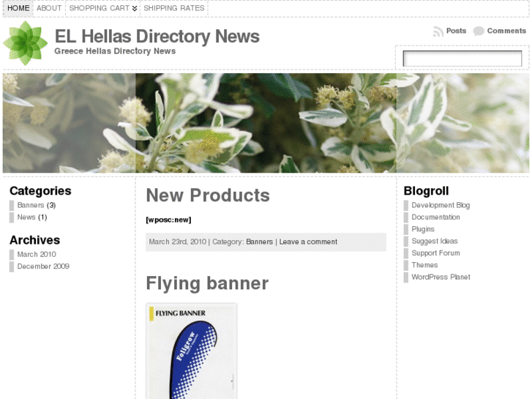Open the ABOUT menu item

click(x=49, y=8)
